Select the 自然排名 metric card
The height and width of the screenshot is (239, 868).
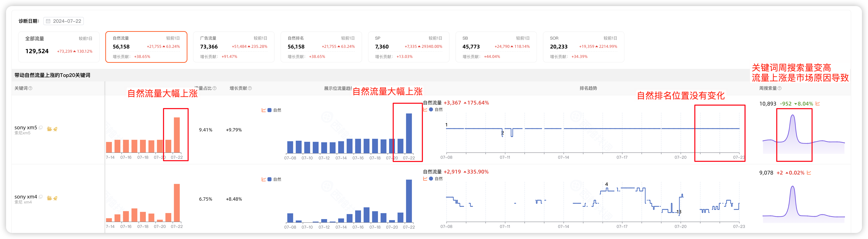(321, 47)
